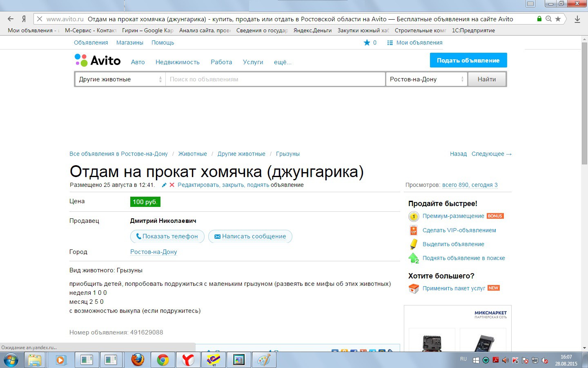Click the gold Premium placement coin icon
588x368 pixels.
(414, 216)
